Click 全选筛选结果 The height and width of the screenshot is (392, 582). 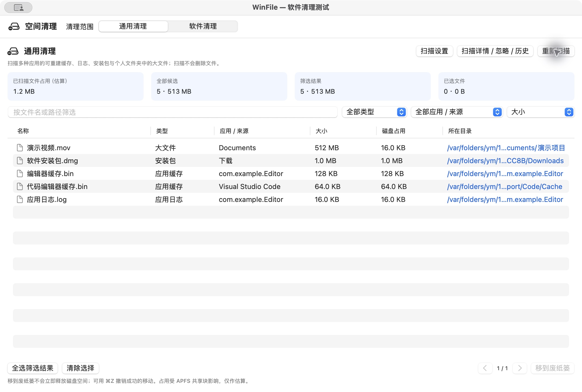(x=33, y=368)
